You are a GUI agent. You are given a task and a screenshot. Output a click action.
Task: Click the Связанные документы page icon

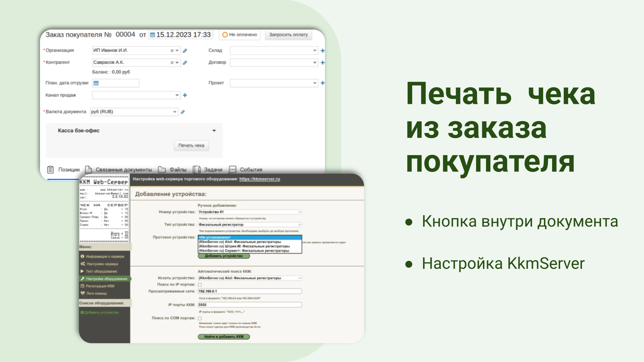click(88, 170)
